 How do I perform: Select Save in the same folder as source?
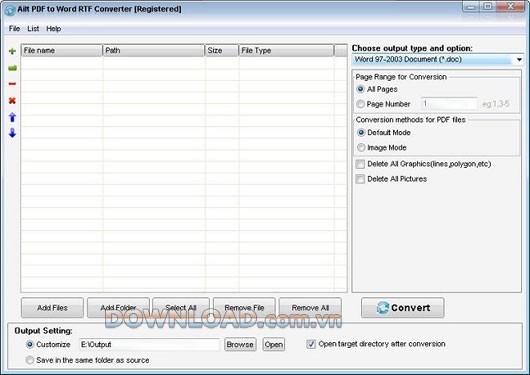[x=30, y=360]
